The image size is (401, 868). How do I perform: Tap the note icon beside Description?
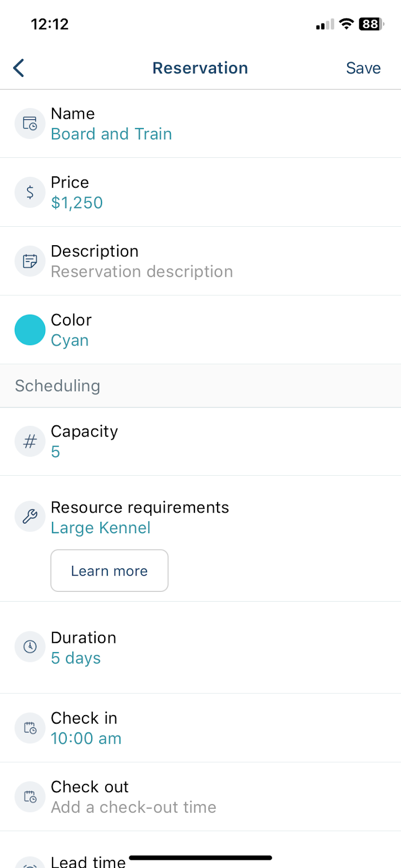coord(30,261)
